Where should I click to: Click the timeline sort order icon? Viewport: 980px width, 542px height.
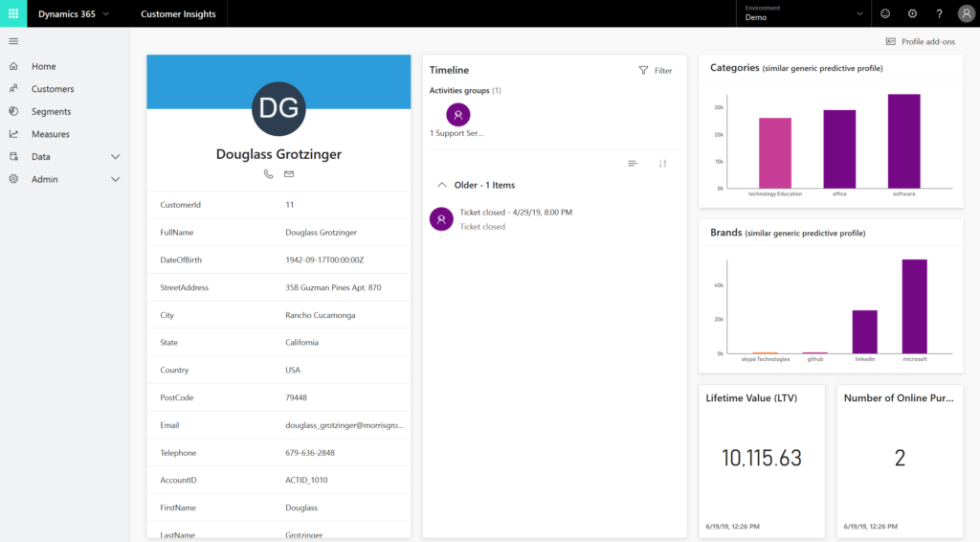662,164
